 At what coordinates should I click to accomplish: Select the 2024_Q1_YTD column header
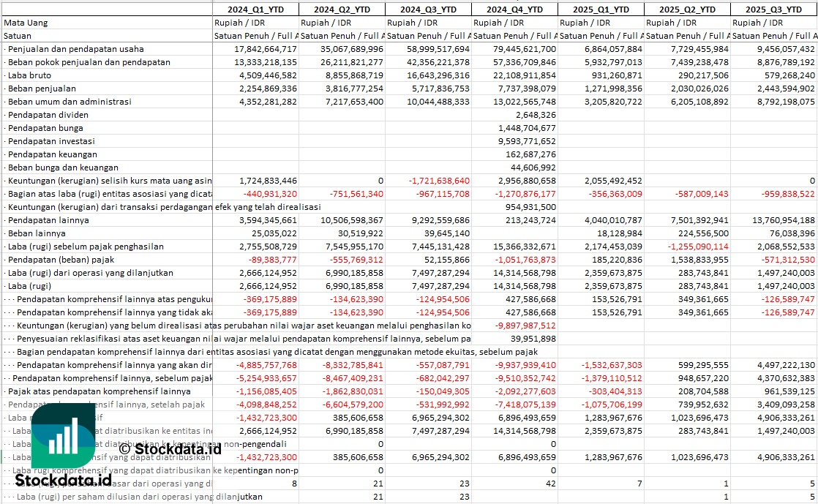point(255,10)
